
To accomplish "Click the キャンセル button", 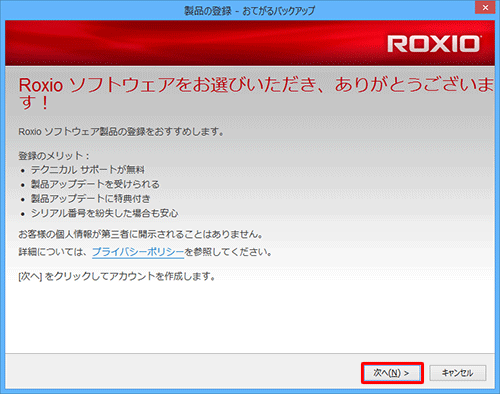I will (458, 373).
